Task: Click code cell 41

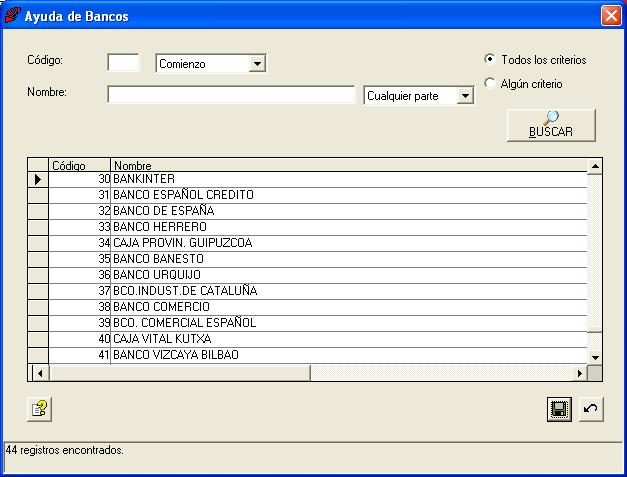Action: point(80,355)
